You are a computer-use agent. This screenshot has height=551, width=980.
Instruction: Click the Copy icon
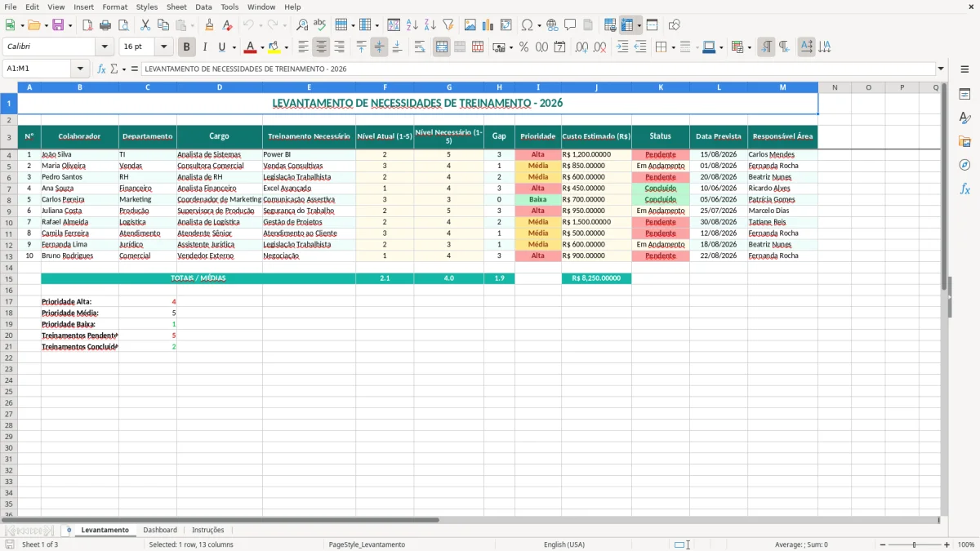(163, 25)
